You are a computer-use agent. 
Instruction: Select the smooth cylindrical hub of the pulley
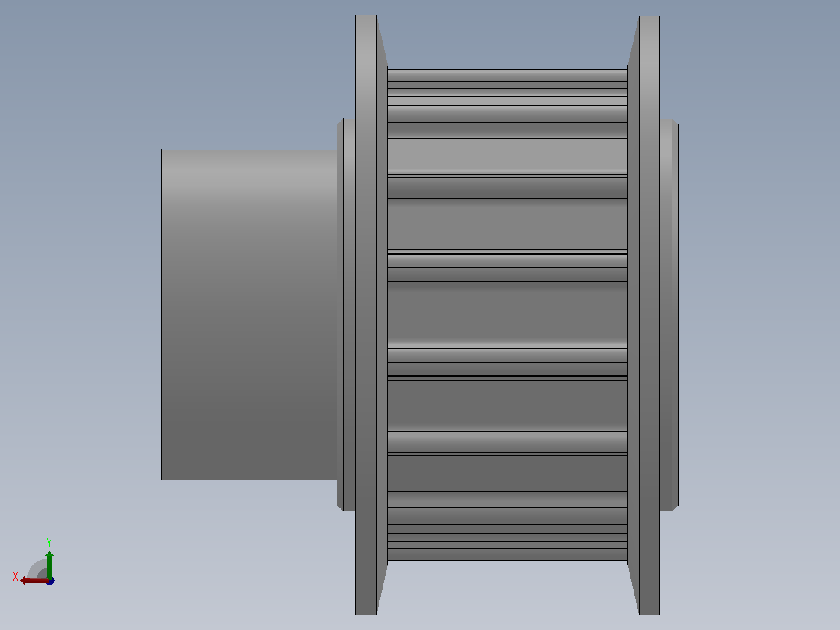[x=249, y=315]
